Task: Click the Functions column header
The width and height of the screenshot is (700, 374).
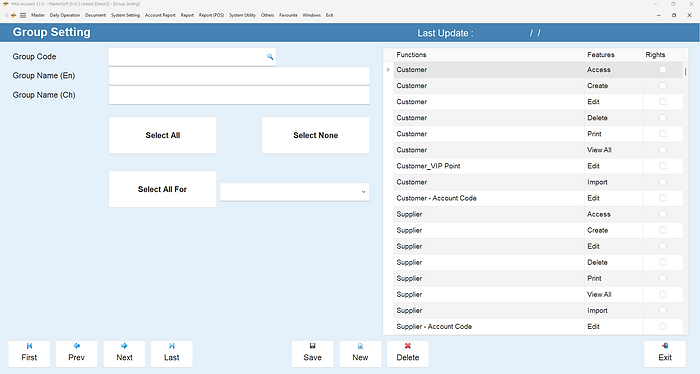Action: coord(489,54)
